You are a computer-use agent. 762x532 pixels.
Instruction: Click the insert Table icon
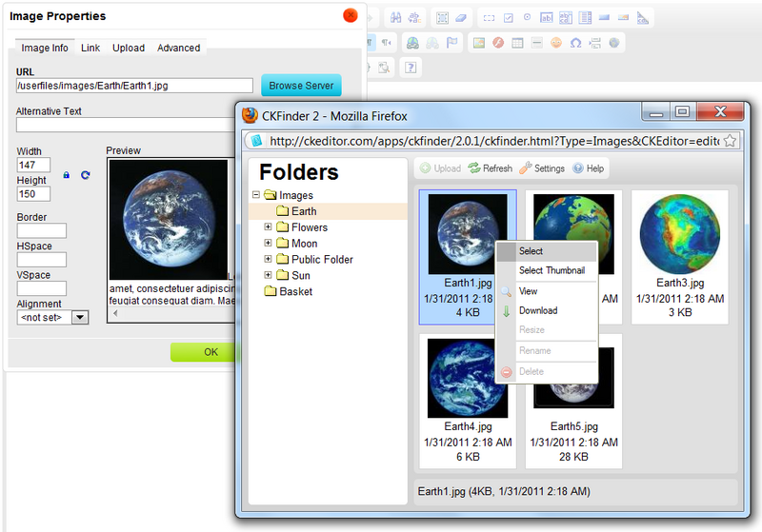pyautogui.click(x=517, y=43)
